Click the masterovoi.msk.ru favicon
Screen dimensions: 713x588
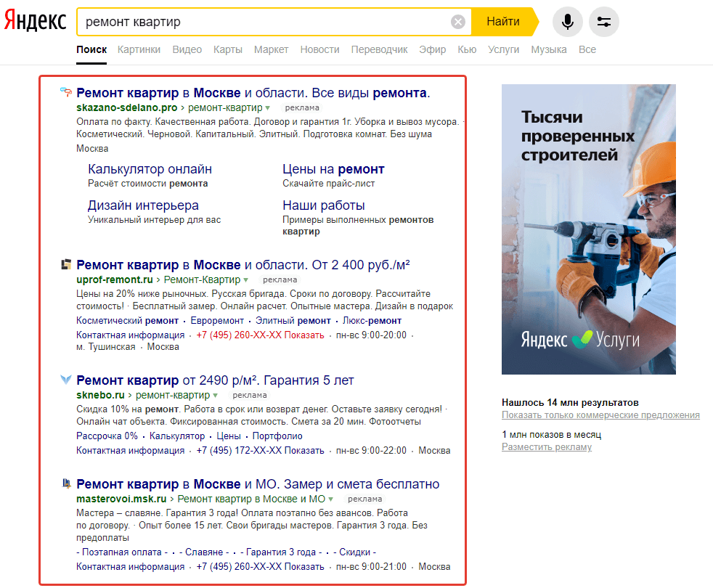click(x=67, y=484)
